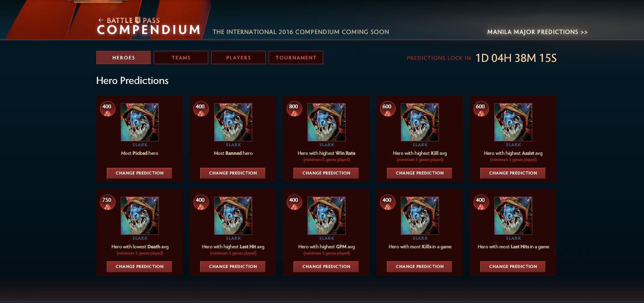Select the Heroes tab
Screen dimensions: 644x303
[x=124, y=58]
